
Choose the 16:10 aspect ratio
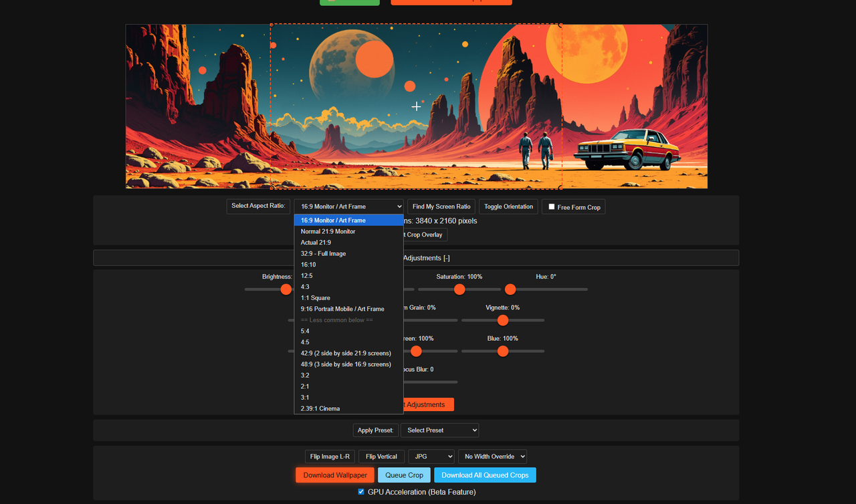click(x=348, y=265)
